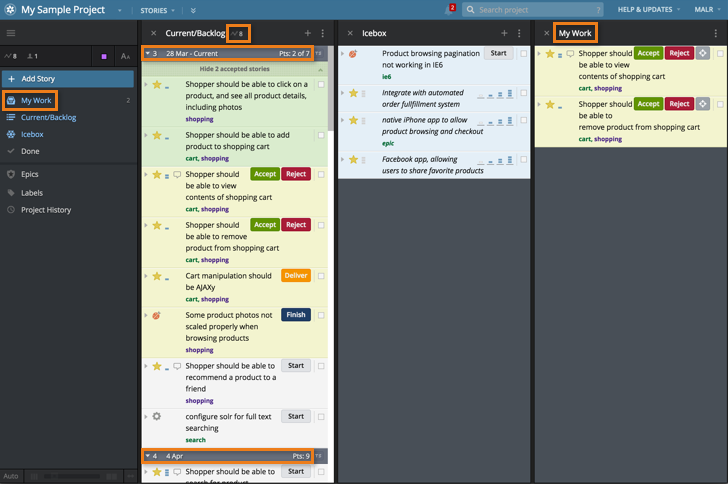Expand the Integrate with automated order story

(343, 93)
